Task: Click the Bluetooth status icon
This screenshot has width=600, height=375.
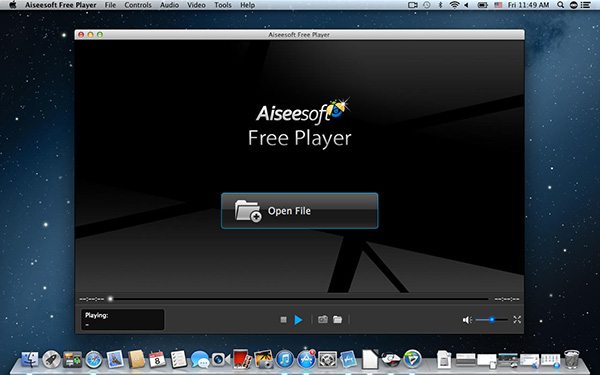Action: (x=440, y=5)
